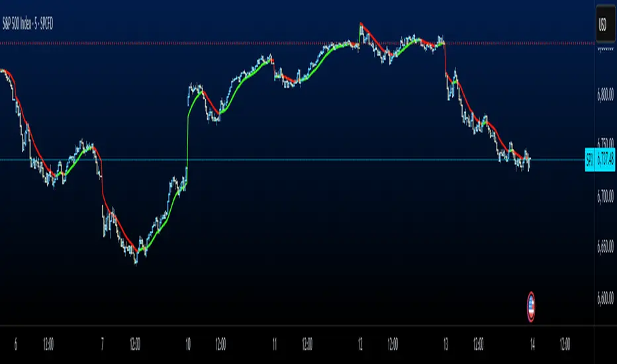Click the S&P 500 Index symbol title
The height and width of the screenshot is (364, 617).
pyautogui.click(x=28, y=24)
